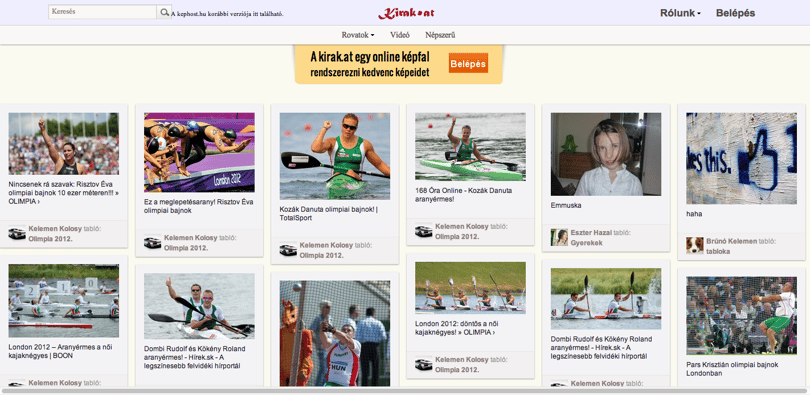The image size is (810, 395).
Task: Click car avatar under Nincsenek rá szavak card
Action: [x=17, y=233]
